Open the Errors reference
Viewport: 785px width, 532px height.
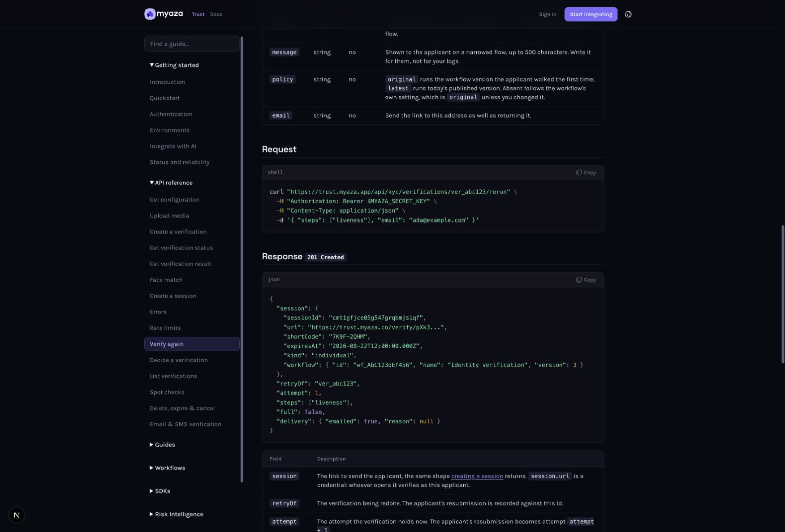pyautogui.click(x=158, y=312)
